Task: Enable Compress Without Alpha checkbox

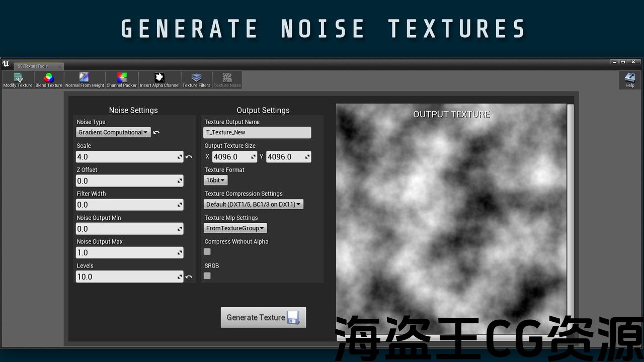Action: point(207,252)
